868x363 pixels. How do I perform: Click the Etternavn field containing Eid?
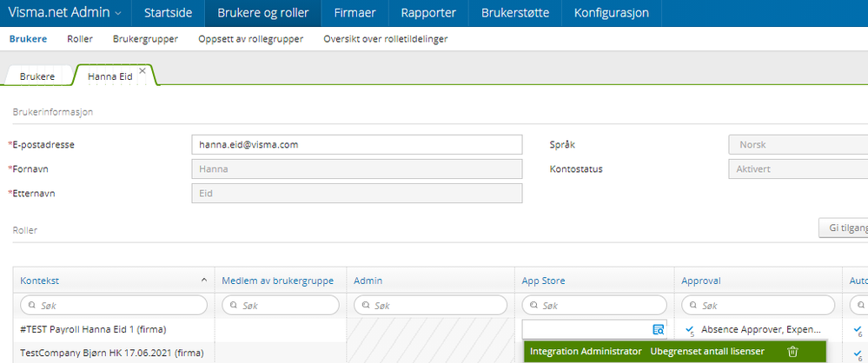click(x=356, y=193)
